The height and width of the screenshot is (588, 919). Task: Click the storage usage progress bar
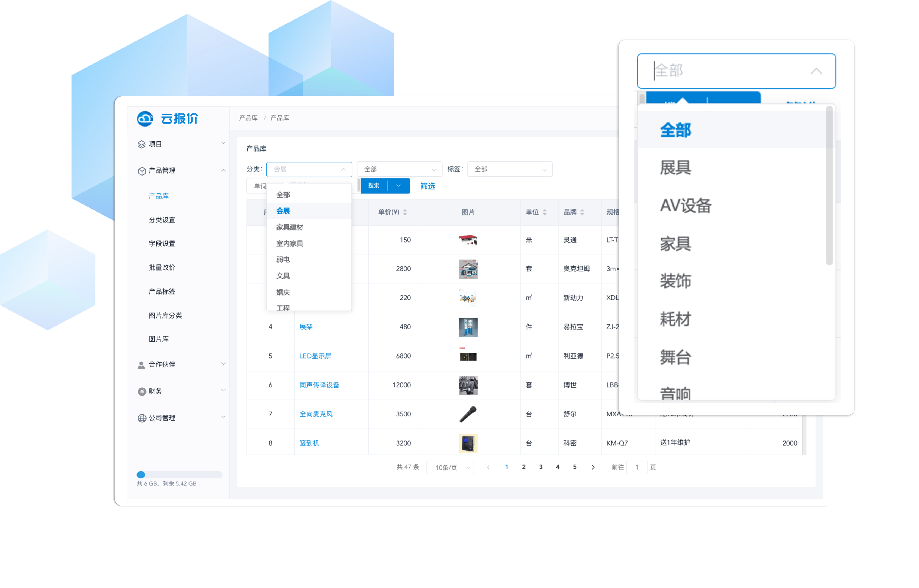pyautogui.click(x=179, y=474)
